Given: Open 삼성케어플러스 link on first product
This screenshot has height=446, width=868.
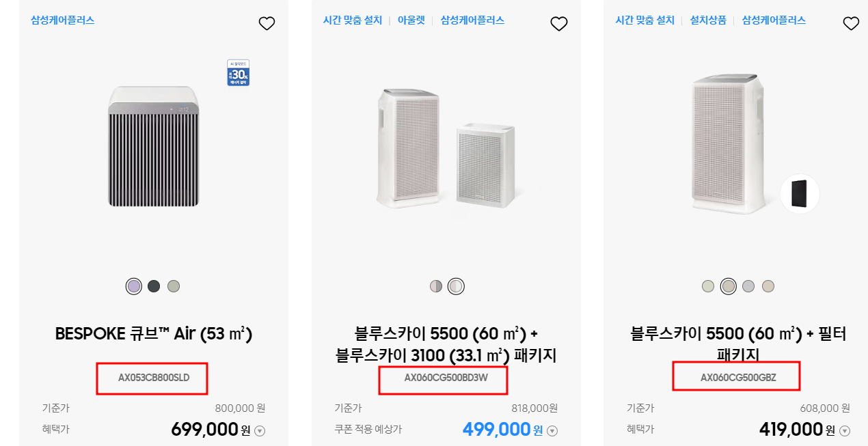Looking at the screenshot, I should [61, 20].
